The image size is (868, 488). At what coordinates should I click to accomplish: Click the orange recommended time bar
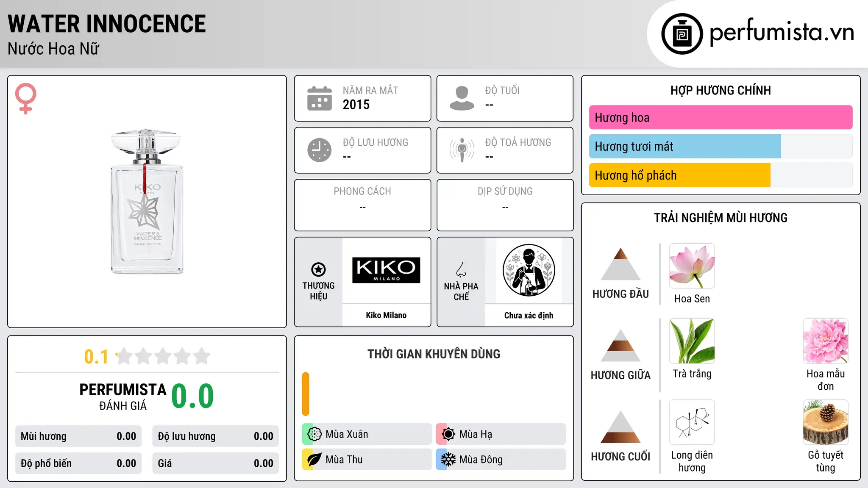coord(306,394)
